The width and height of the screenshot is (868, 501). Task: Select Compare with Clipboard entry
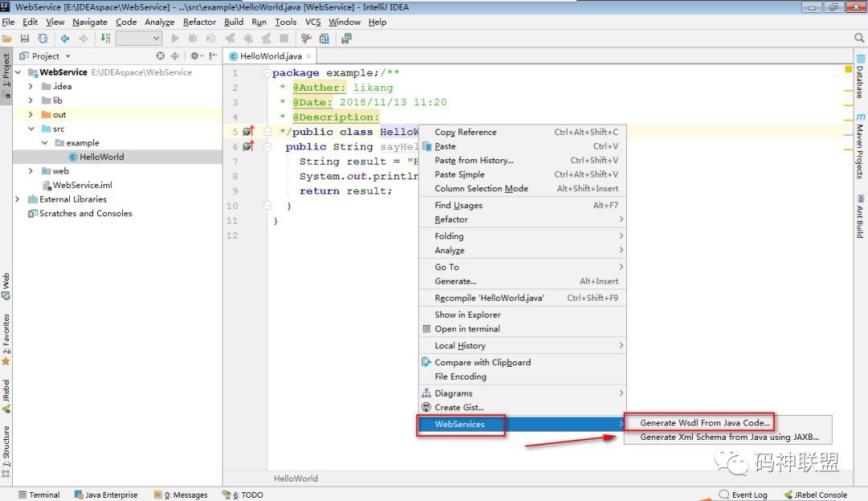pos(522,362)
